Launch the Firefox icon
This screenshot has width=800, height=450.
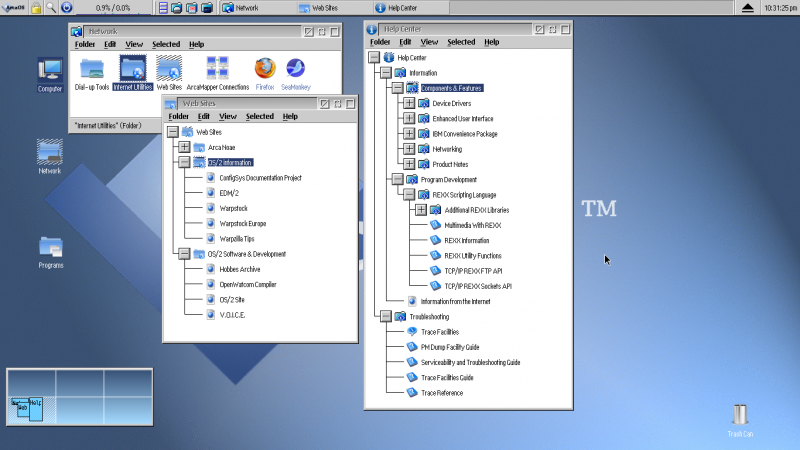pos(265,74)
